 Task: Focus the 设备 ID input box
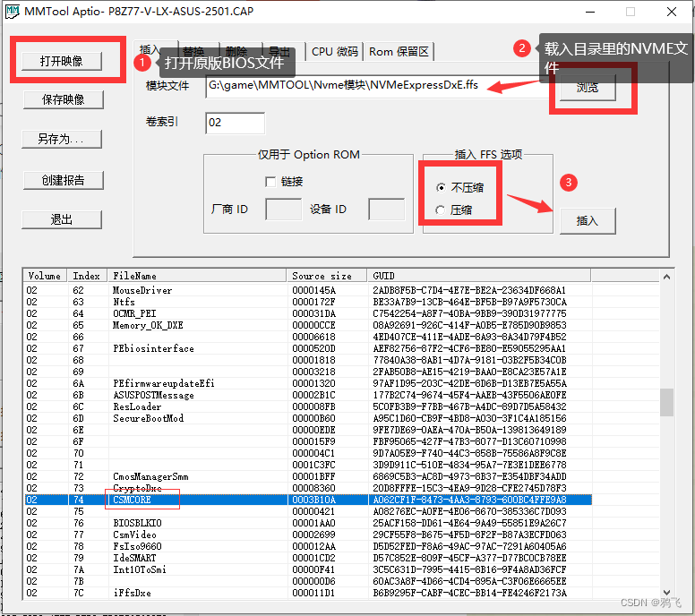pyautogui.click(x=386, y=210)
